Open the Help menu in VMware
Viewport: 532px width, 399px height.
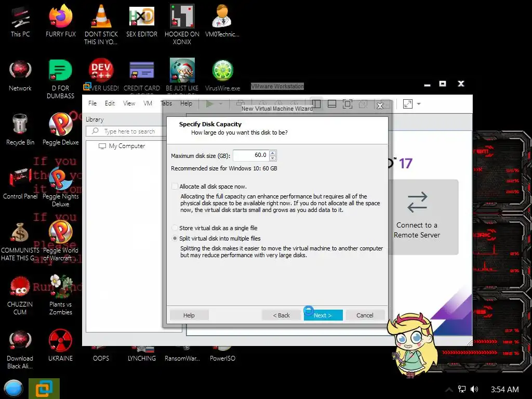point(186,103)
